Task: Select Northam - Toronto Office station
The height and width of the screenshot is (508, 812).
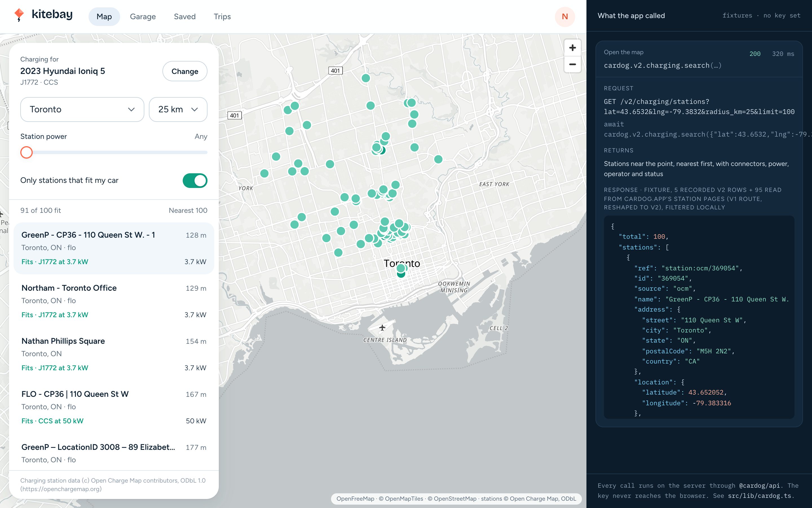Action: [114, 301]
